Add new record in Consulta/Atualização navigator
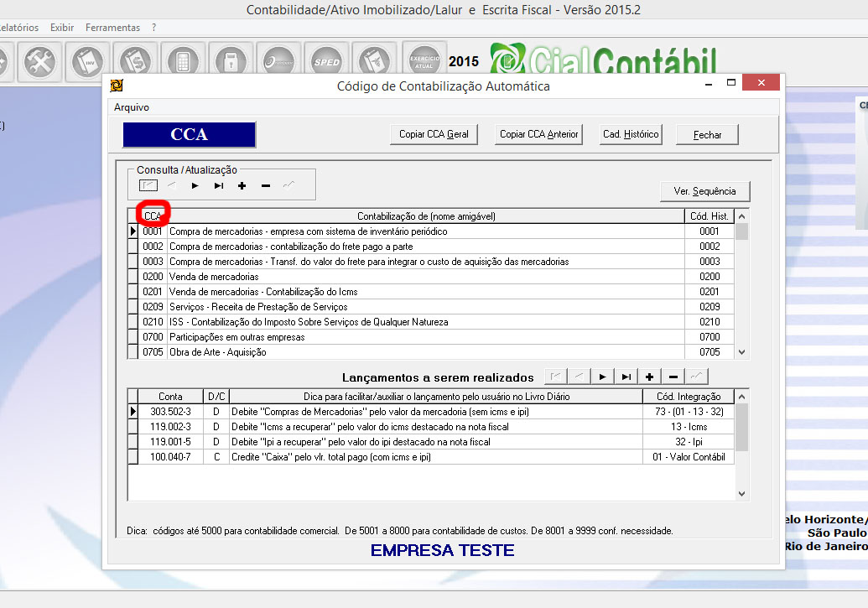 pyautogui.click(x=242, y=185)
